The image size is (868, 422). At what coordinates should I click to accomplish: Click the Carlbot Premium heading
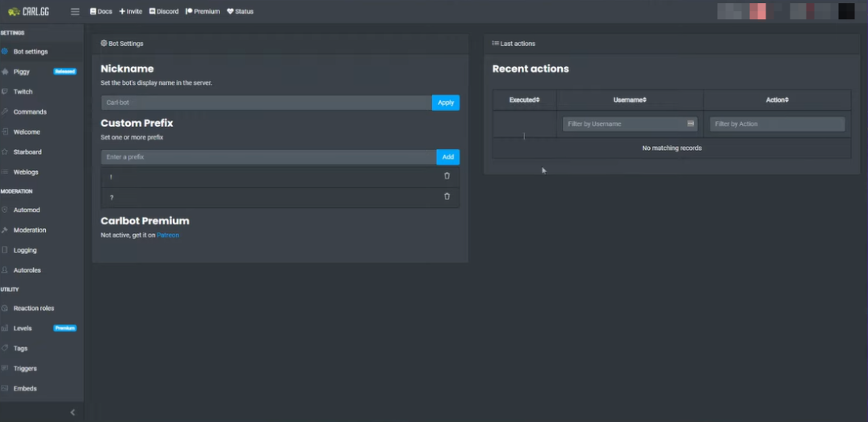pos(145,220)
